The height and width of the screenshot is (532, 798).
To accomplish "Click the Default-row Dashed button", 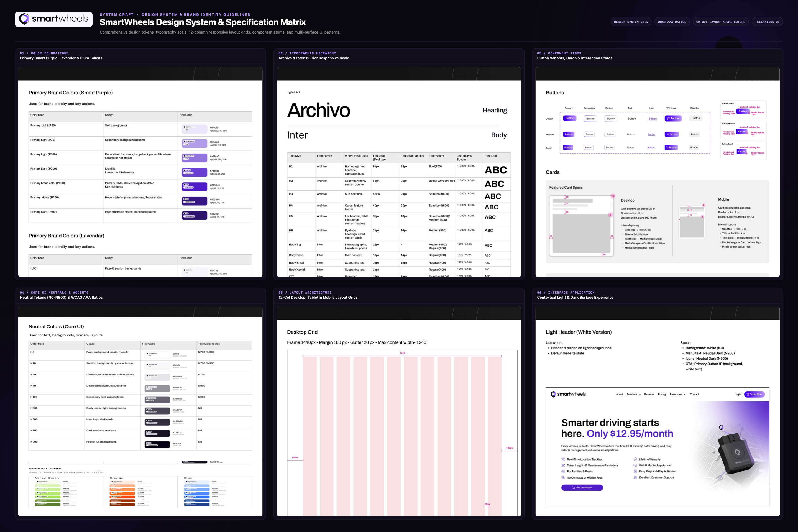I will [x=611, y=119].
